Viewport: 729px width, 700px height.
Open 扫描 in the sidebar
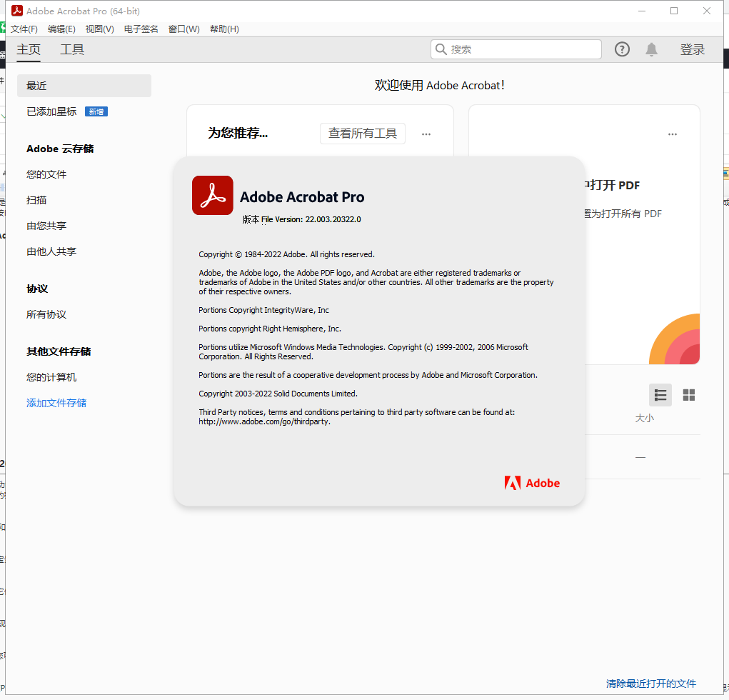[x=36, y=200]
